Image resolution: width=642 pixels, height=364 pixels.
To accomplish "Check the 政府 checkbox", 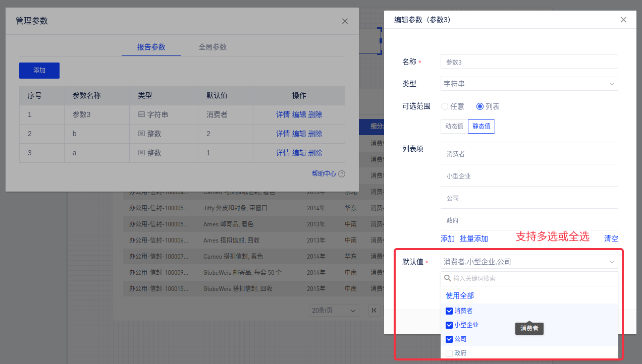I will 449,353.
